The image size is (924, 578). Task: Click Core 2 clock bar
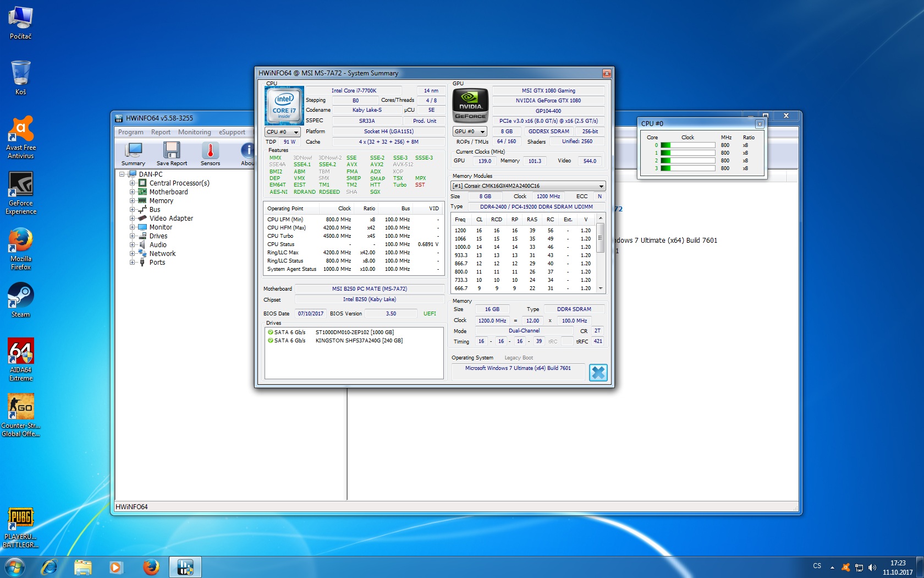point(687,161)
